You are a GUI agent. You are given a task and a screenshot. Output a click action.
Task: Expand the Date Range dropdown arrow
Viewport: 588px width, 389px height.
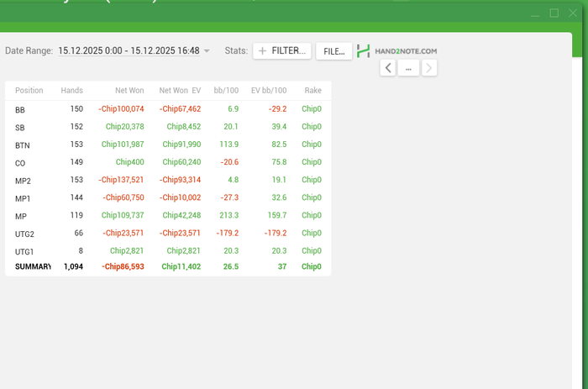click(x=207, y=51)
